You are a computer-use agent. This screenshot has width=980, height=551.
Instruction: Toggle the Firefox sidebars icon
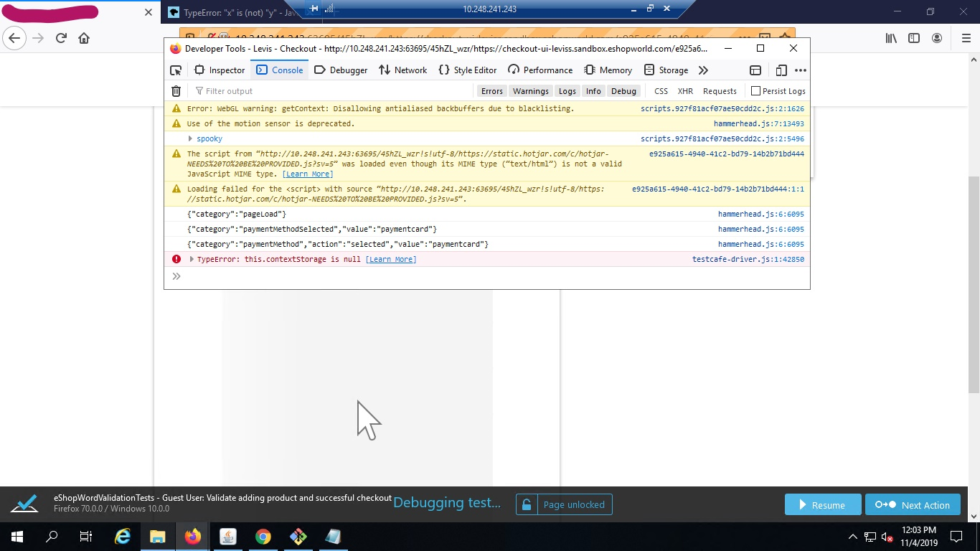[x=914, y=38]
